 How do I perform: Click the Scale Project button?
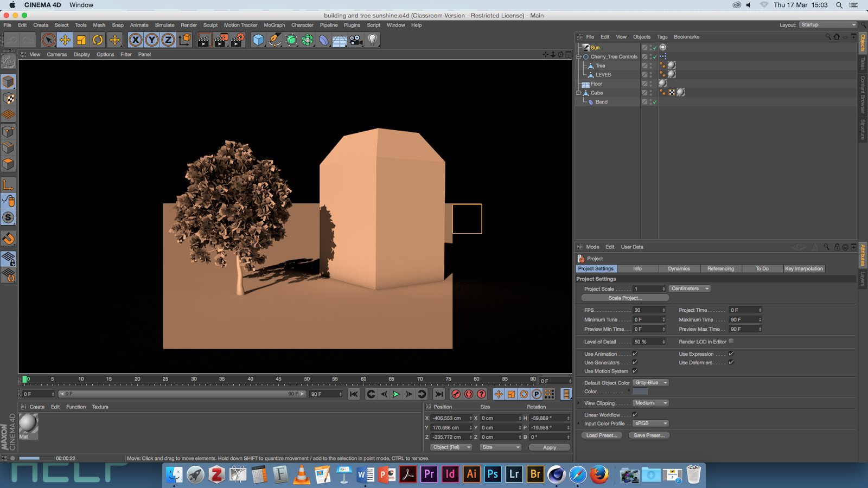coord(625,298)
